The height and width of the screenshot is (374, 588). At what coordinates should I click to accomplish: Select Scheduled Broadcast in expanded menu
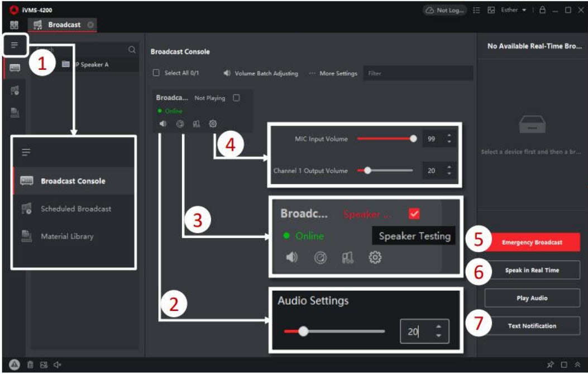click(x=75, y=209)
